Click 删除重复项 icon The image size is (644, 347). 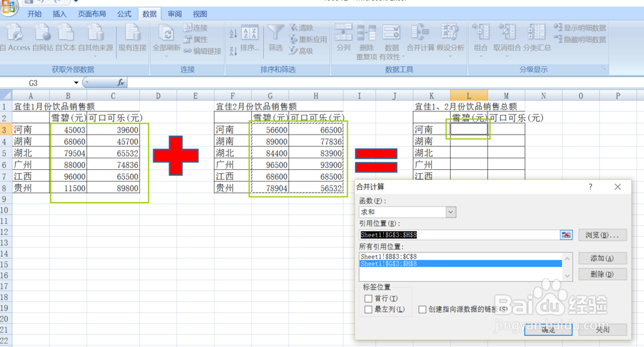[366, 42]
